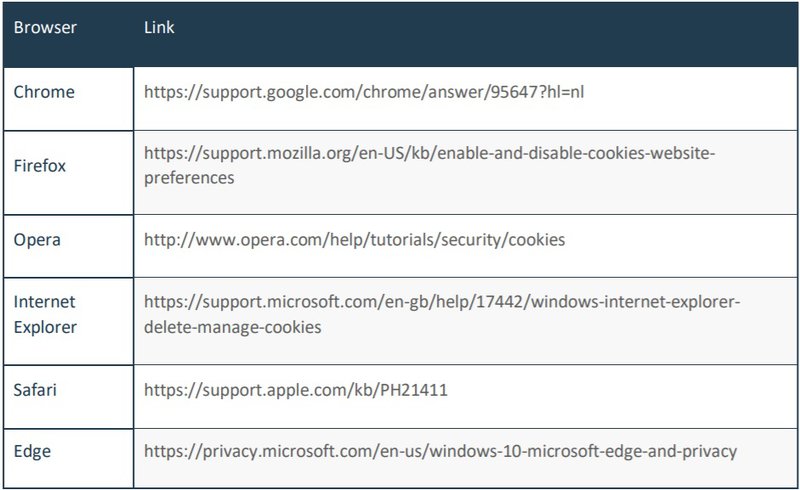
Task: Click the 'Link' column header
Action: click(159, 28)
